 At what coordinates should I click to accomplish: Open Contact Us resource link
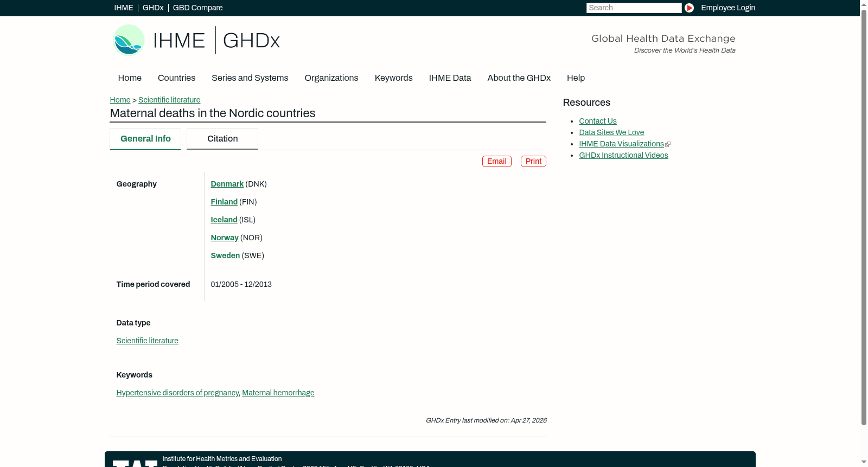coord(598,121)
